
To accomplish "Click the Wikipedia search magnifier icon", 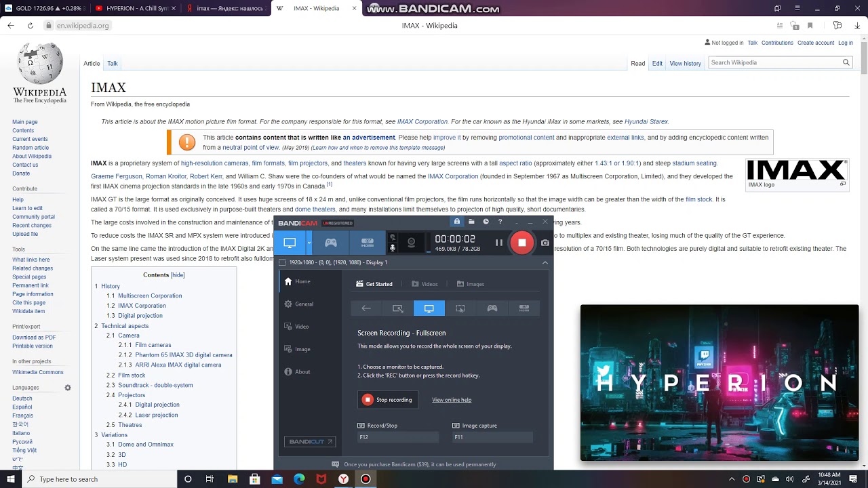I will point(846,62).
